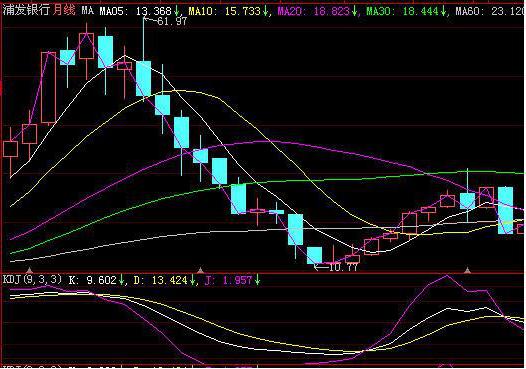Click the 浦发银行 stock name title

(x=26, y=10)
